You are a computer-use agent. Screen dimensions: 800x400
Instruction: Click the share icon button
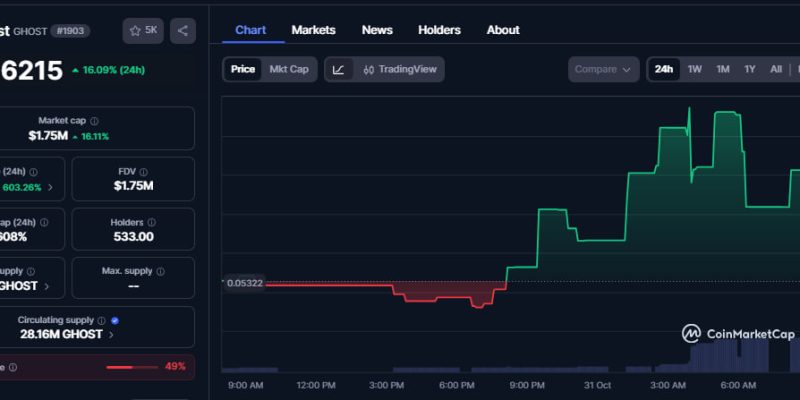[182, 31]
